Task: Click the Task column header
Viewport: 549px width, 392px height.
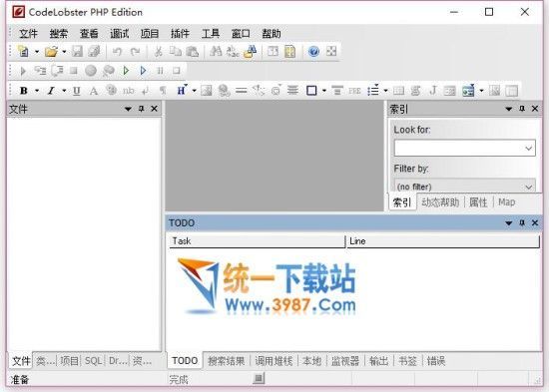Action: pos(258,241)
